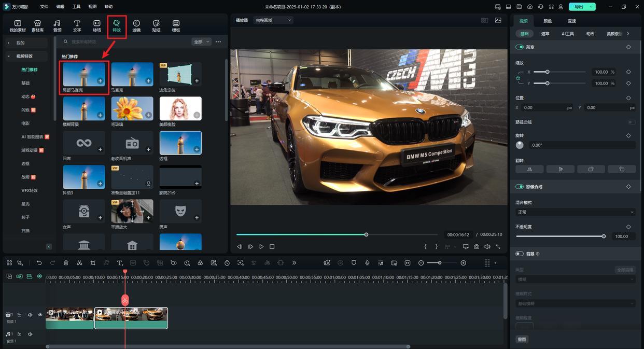
Task: Click the playhead scissors split button
Action: tap(125, 300)
